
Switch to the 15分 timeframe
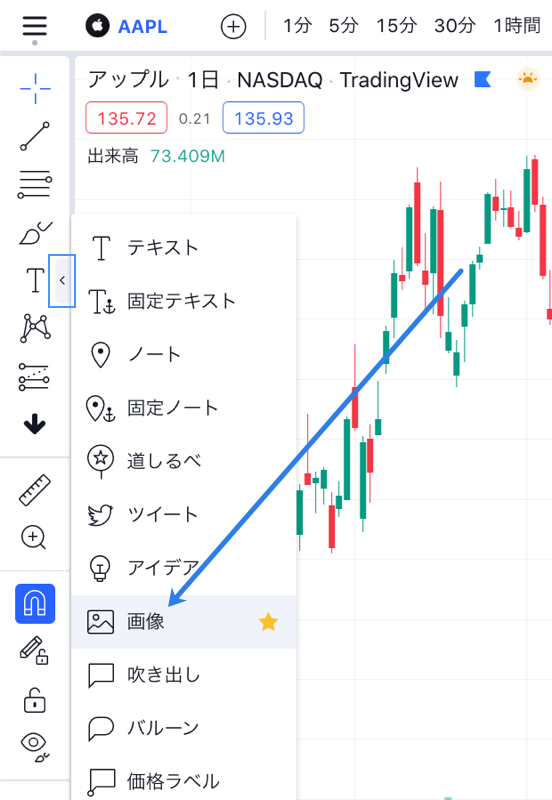point(396,26)
